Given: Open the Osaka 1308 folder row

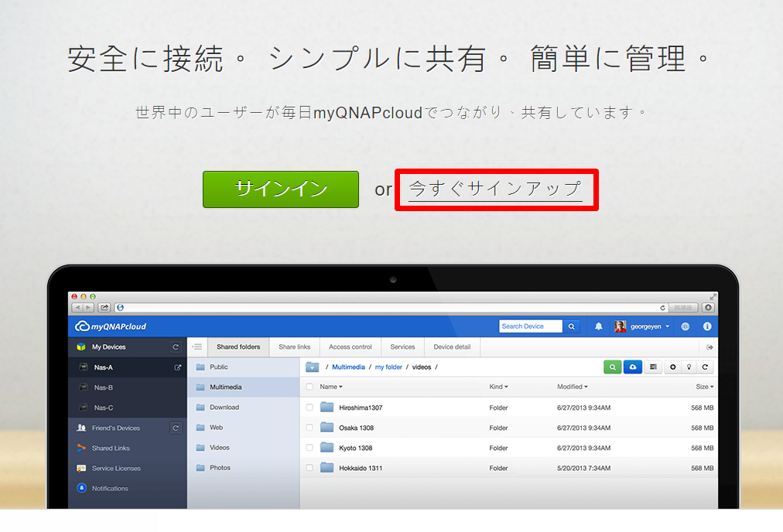Looking at the screenshot, I should click(x=509, y=428).
